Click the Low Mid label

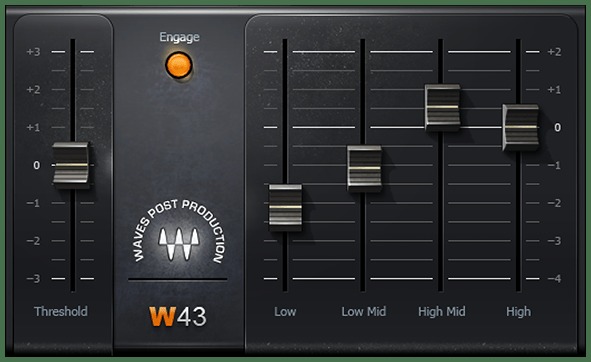364,311
